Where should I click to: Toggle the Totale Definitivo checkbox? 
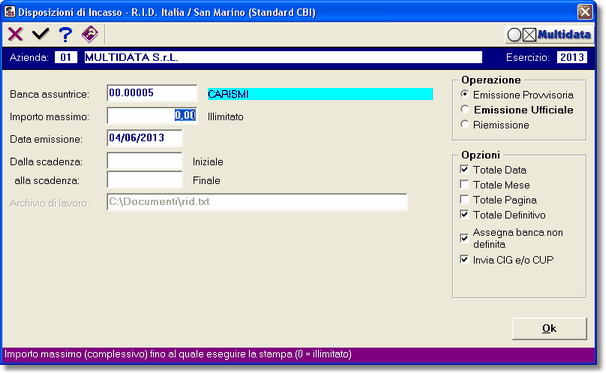pyautogui.click(x=464, y=214)
